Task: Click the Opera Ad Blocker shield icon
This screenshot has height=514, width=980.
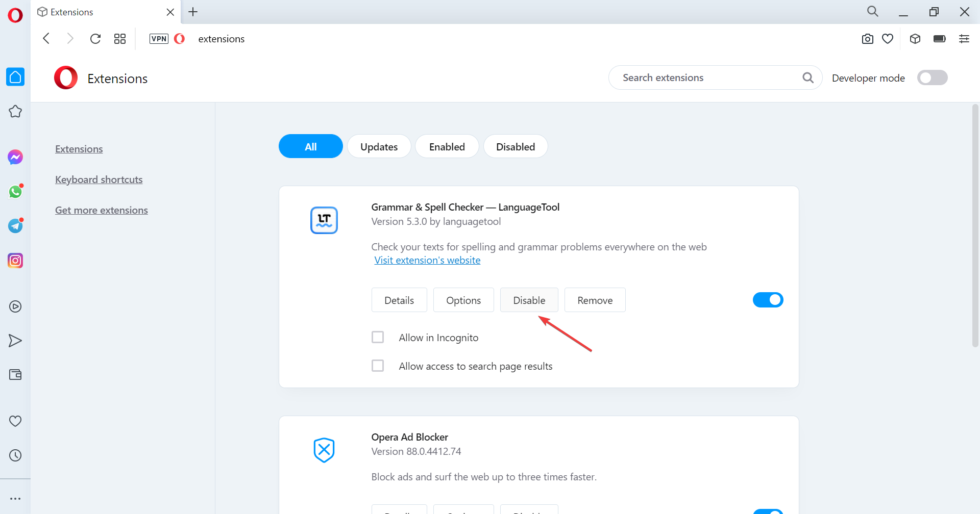Action: point(324,450)
